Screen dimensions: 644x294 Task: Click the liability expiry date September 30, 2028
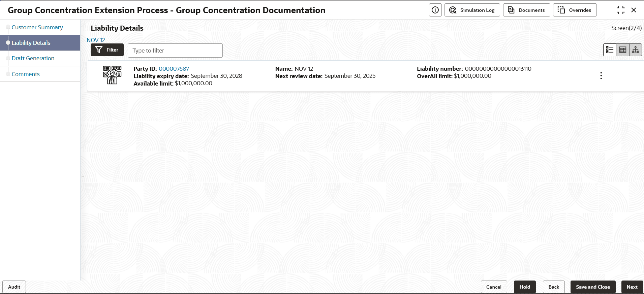[216, 76]
